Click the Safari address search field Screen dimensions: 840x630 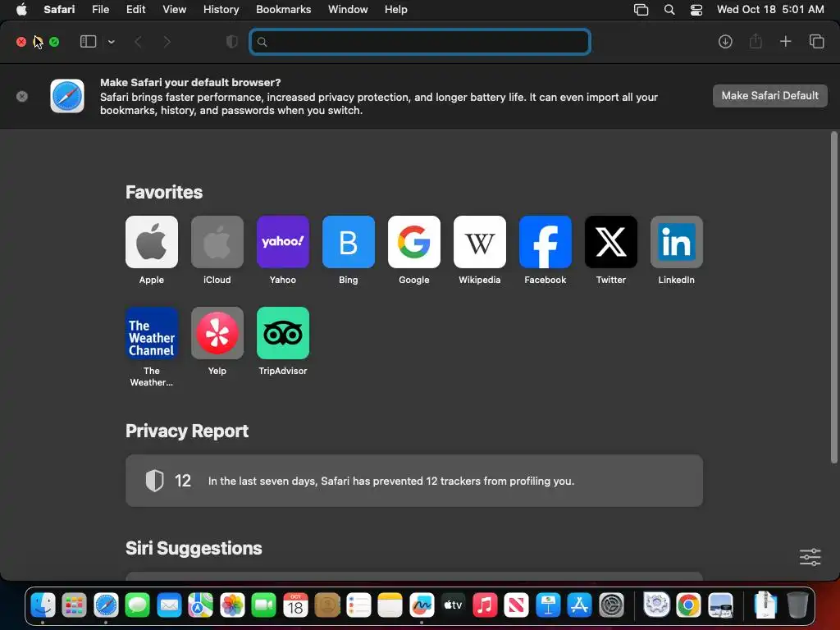(420, 42)
